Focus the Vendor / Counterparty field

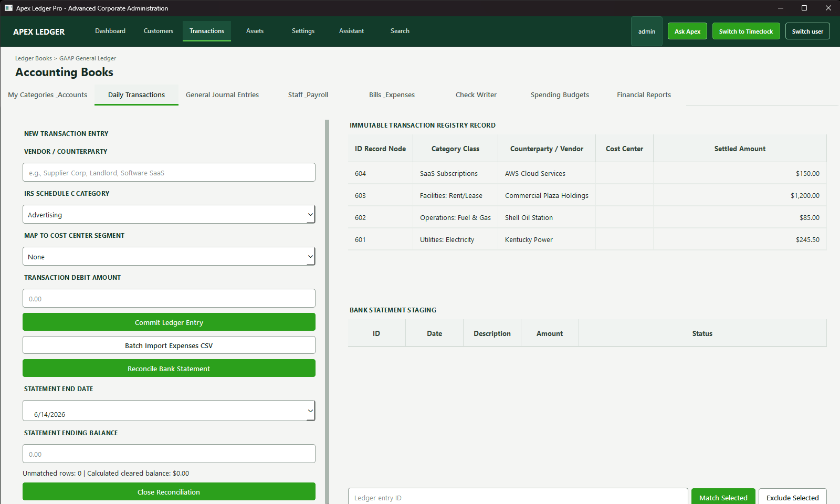point(169,173)
